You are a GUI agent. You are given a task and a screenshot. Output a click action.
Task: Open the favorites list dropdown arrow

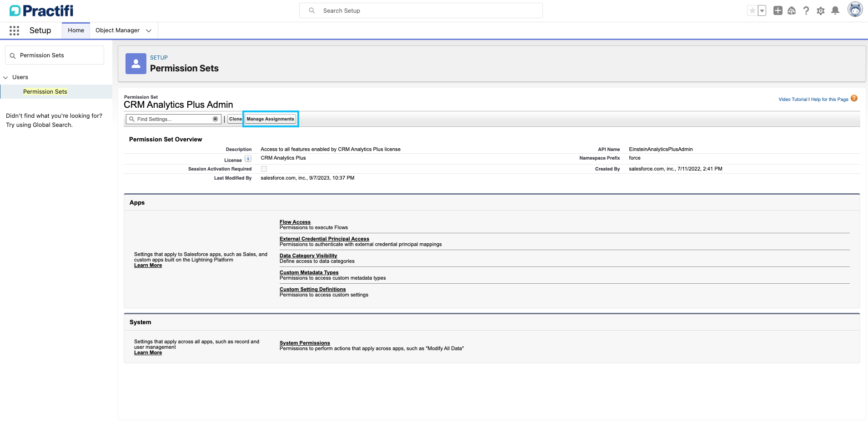[762, 10]
